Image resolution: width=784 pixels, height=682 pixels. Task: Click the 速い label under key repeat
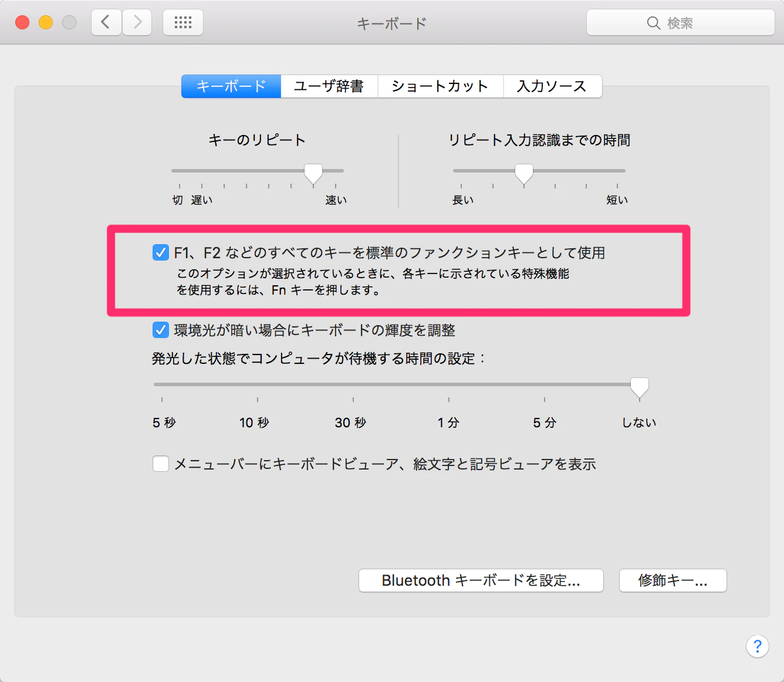coord(336,200)
